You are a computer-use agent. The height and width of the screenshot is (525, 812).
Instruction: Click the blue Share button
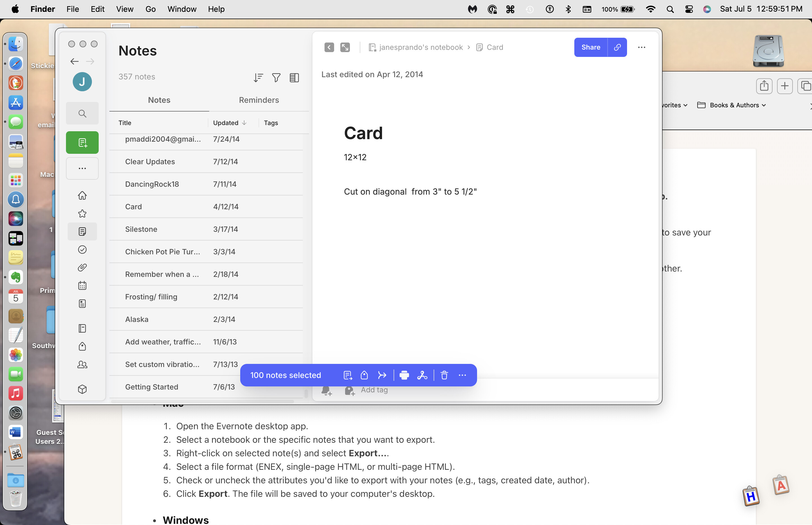591,47
